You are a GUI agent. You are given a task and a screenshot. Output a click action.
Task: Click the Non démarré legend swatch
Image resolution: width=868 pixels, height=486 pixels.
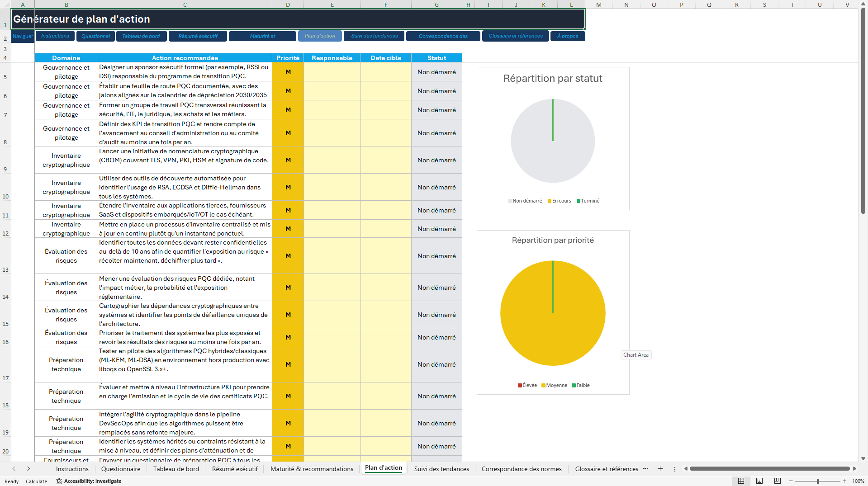coord(510,201)
